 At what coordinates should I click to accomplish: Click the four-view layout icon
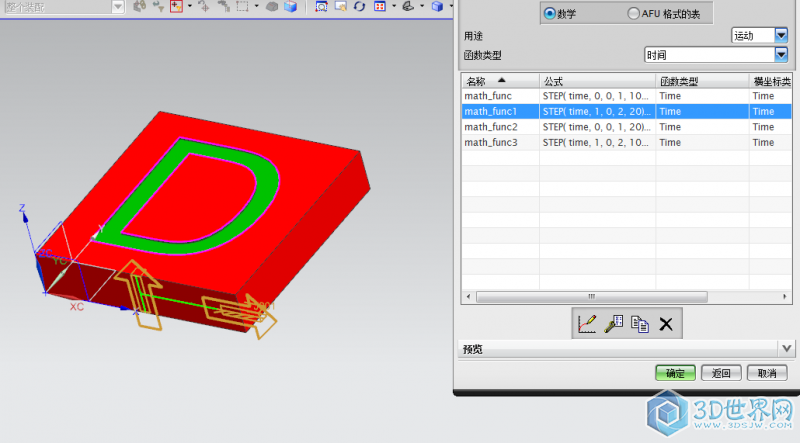pyautogui.click(x=380, y=6)
